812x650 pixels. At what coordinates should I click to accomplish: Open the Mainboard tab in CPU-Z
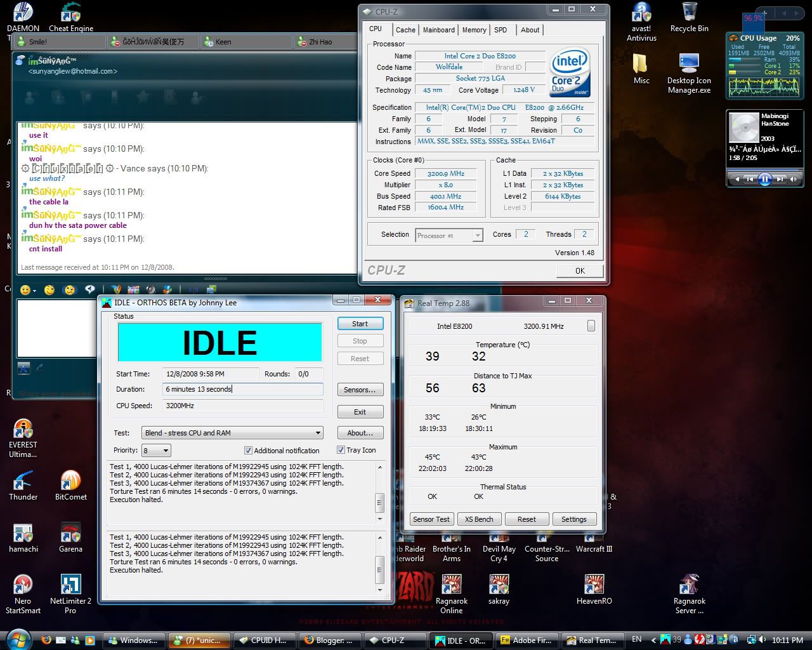tap(438, 30)
